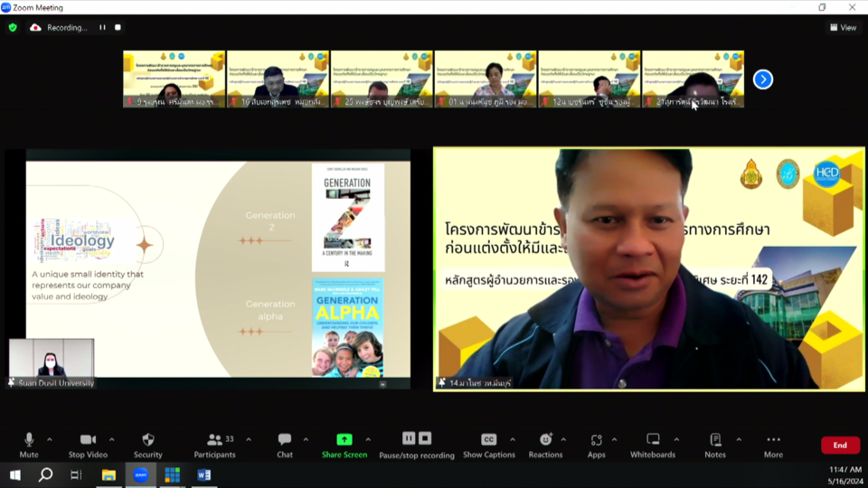This screenshot has height=488, width=868.
Task: Mute the microphone
Action: tap(29, 446)
